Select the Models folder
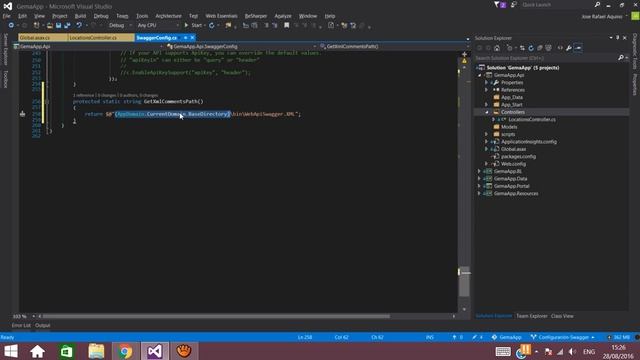This screenshot has width=640, height=360. coord(509,127)
